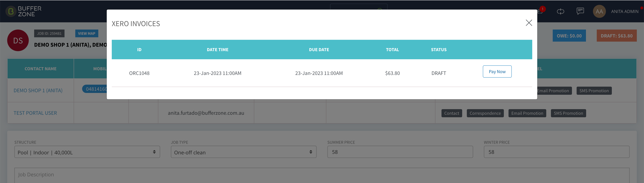This screenshot has width=644, height=183.
Task: Open the chat messages icon
Action: click(580, 11)
